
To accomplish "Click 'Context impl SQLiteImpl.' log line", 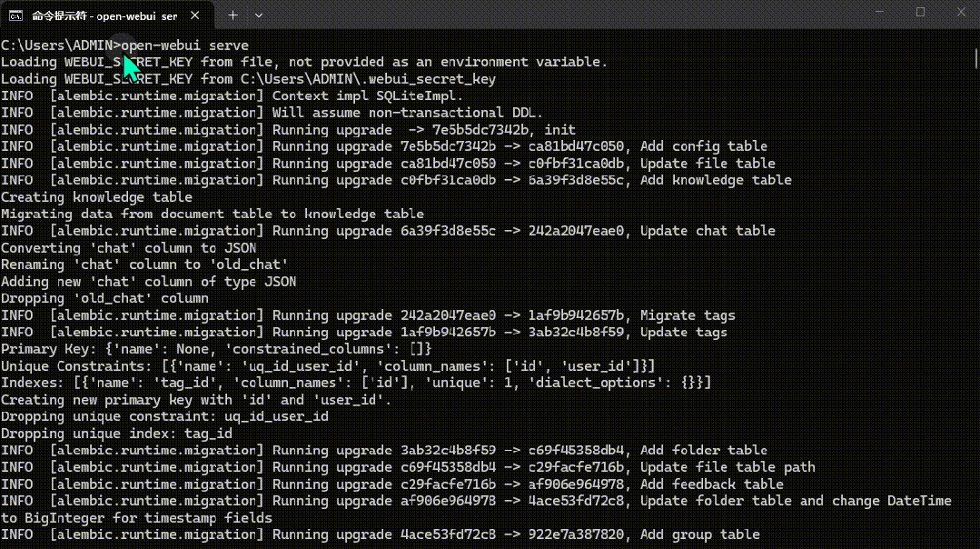I will [367, 96].
